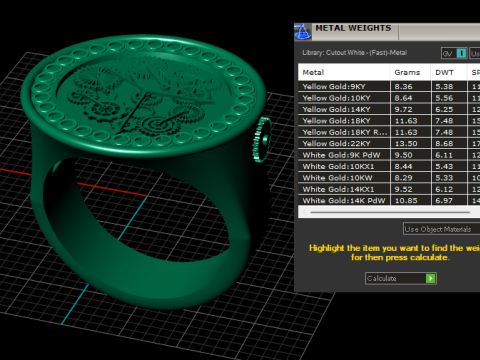Click the 13.50 grams value
480x360 pixels.
tap(406, 144)
